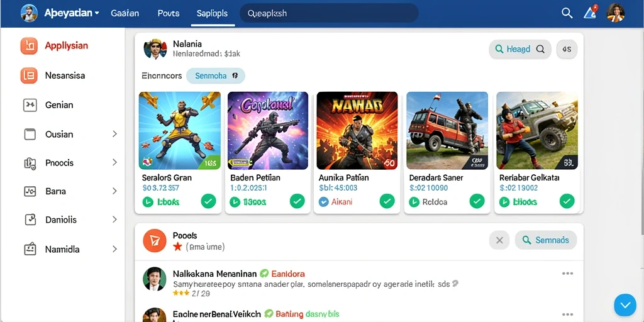Click the price $:02 10090
Screen dimensions: 644x322
pos(429,188)
